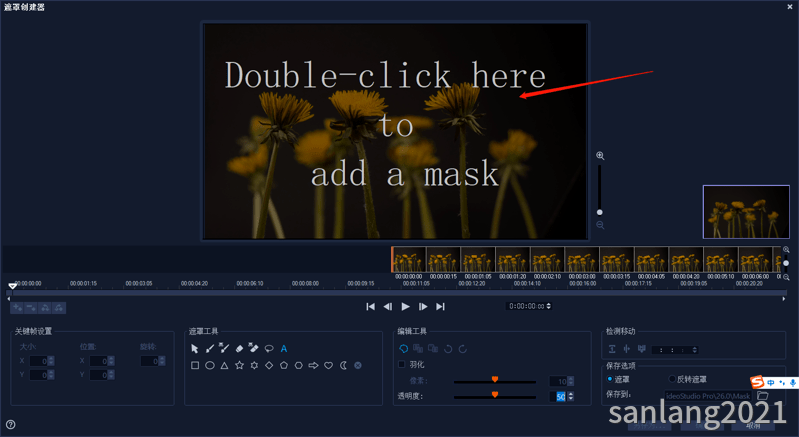Screen dimensions: 799x437
Task: Adjust the 像素 feather pixel slider
Action: tap(494, 380)
